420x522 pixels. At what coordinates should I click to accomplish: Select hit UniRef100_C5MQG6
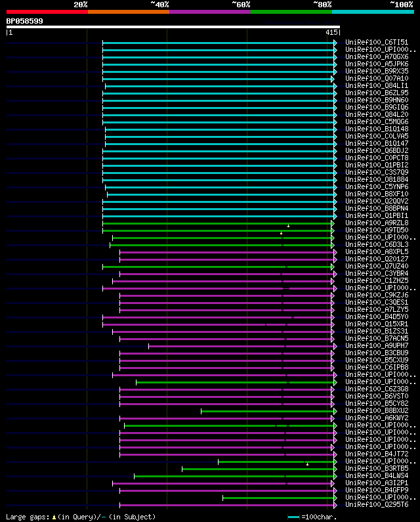point(377,121)
